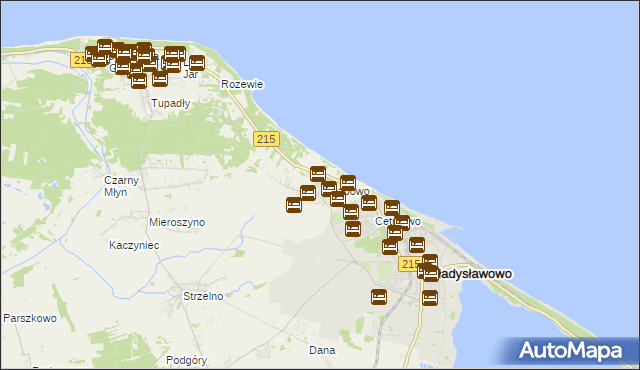Click the AutoMapa logo
The height and width of the screenshot is (370, 640).
[x=571, y=351]
